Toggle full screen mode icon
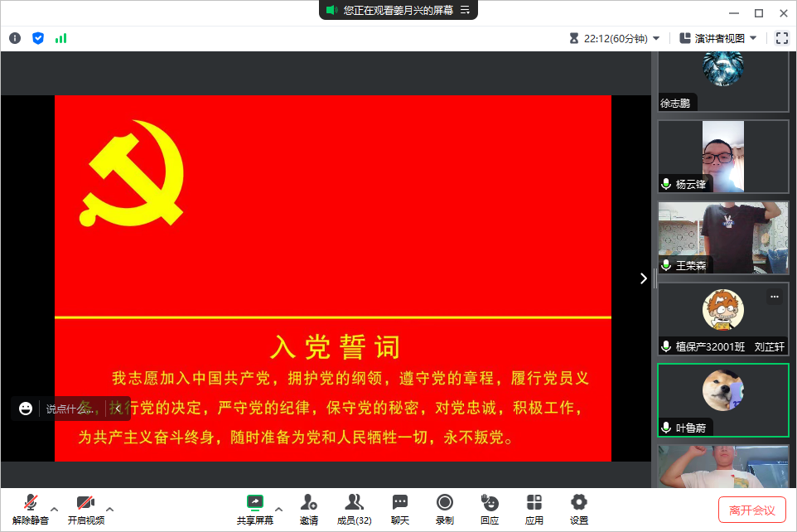Image resolution: width=797 pixels, height=532 pixels. pos(781,38)
